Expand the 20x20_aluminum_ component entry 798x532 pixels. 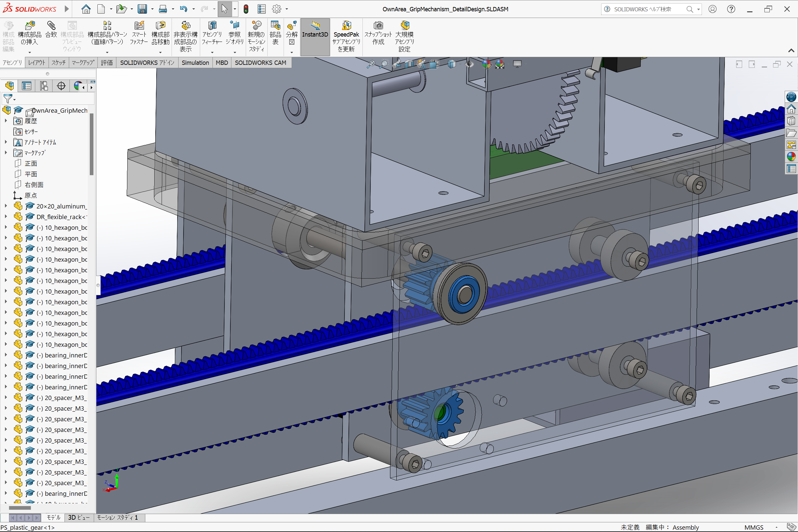coord(5,206)
